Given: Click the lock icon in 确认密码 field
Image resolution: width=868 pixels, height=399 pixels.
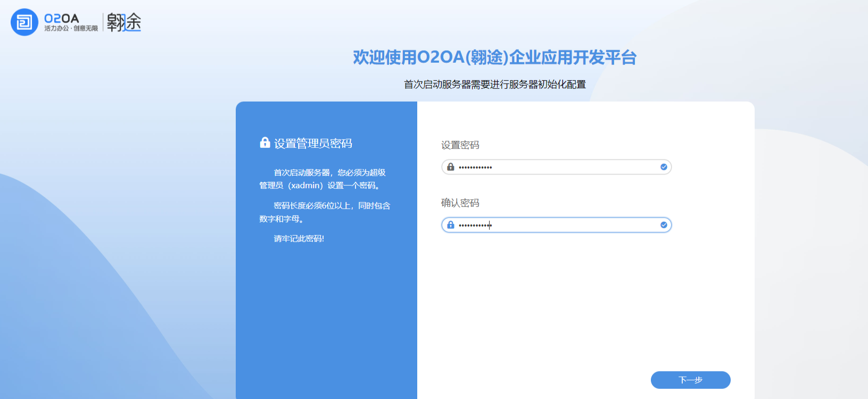Looking at the screenshot, I should [451, 225].
